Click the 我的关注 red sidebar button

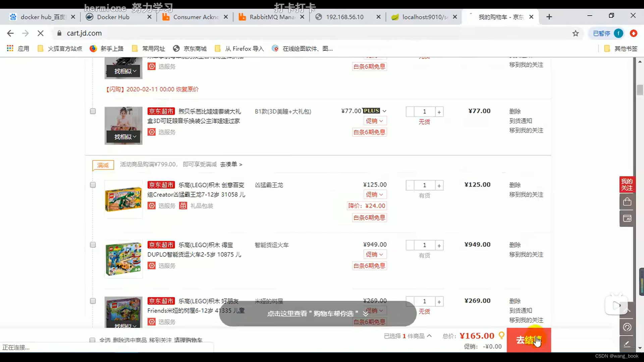coord(627,185)
